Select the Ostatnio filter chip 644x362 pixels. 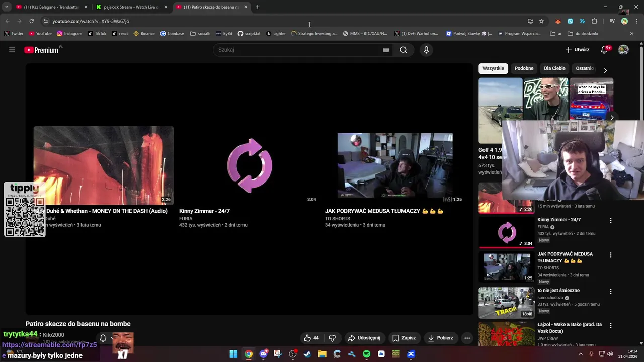[x=585, y=68]
